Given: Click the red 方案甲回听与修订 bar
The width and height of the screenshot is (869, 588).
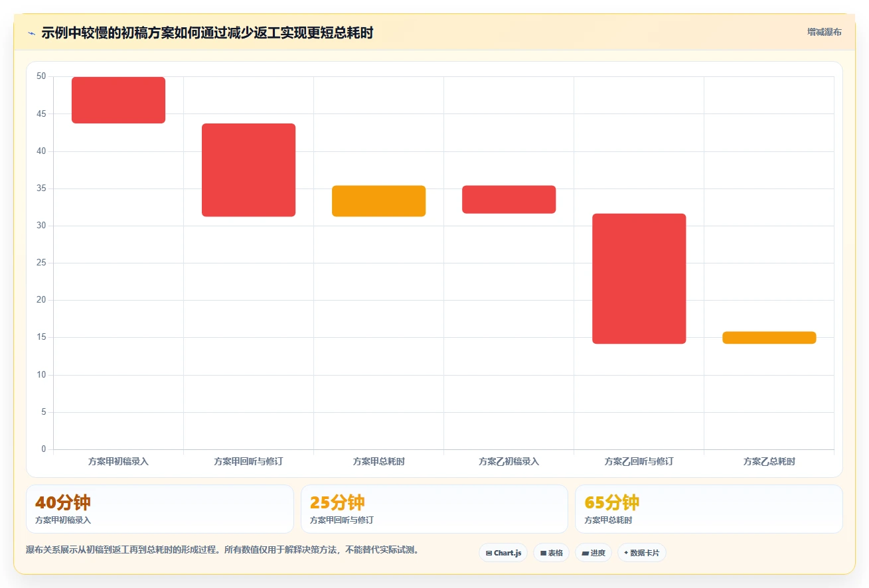Looking at the screenshot, I should click(248, 170).
